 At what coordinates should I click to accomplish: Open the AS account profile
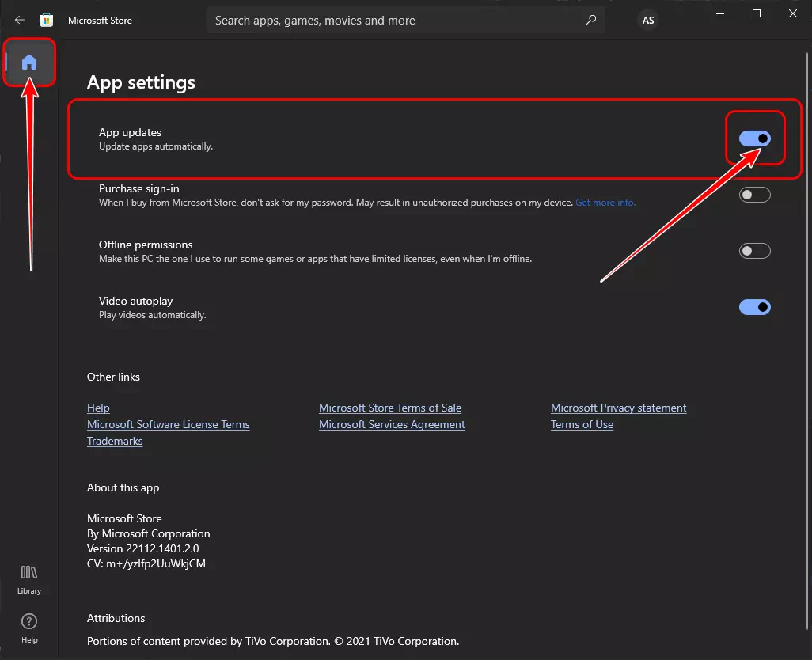click(x=648, y=21)
